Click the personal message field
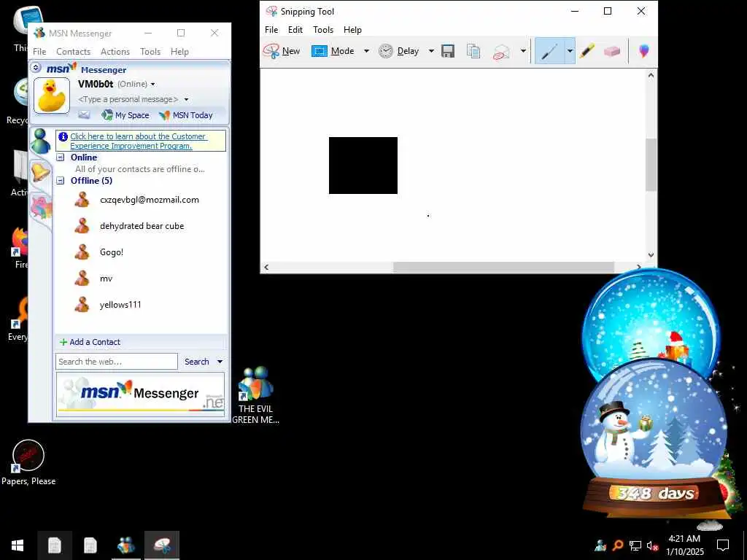 [128, 99]
